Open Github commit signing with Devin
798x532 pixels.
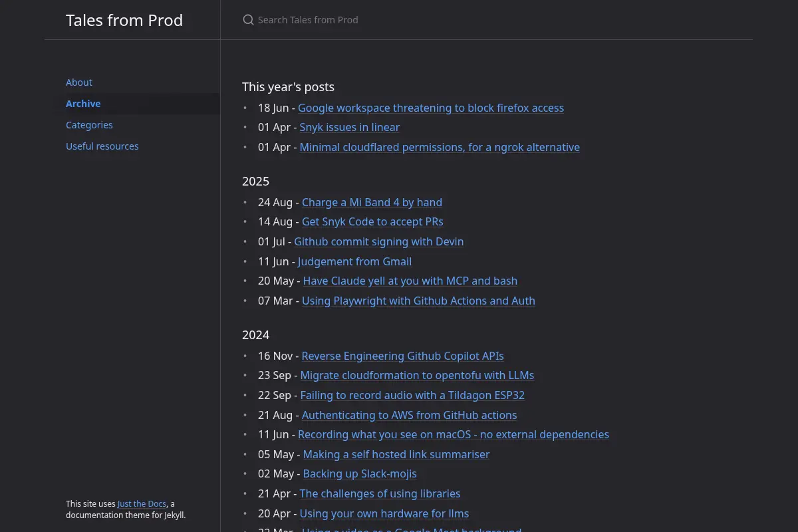[379, 241]
